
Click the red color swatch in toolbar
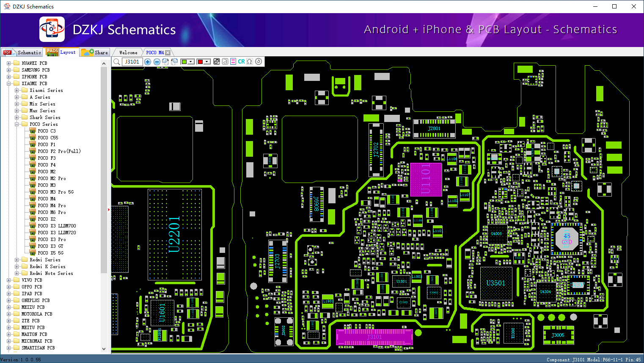200,62
